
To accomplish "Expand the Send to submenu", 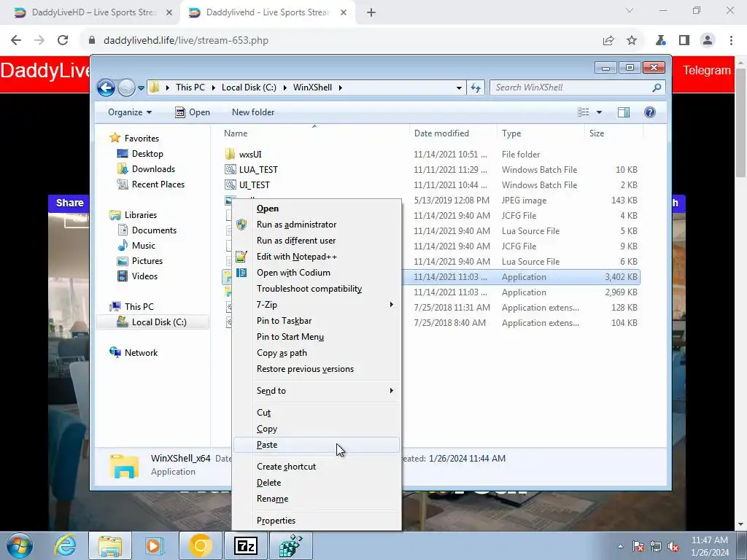I will 317,391.
